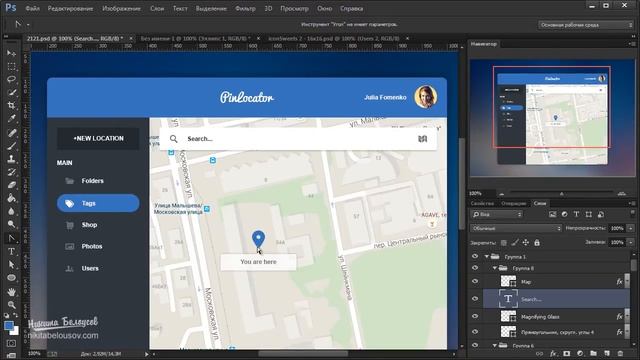This screenshot has height=360, width=640.
Task: Select the Dodge tool
Action: pyautogui.click(x=11, y=224)
